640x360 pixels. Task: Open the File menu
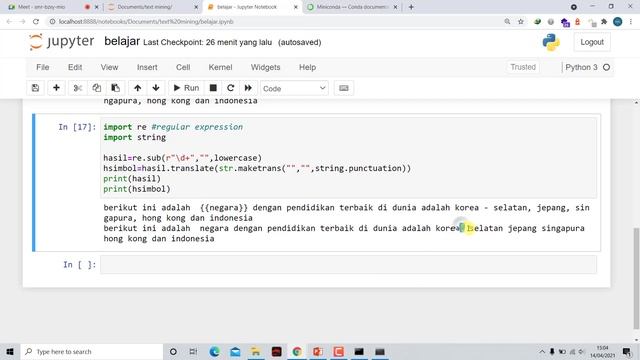point(42,67)
